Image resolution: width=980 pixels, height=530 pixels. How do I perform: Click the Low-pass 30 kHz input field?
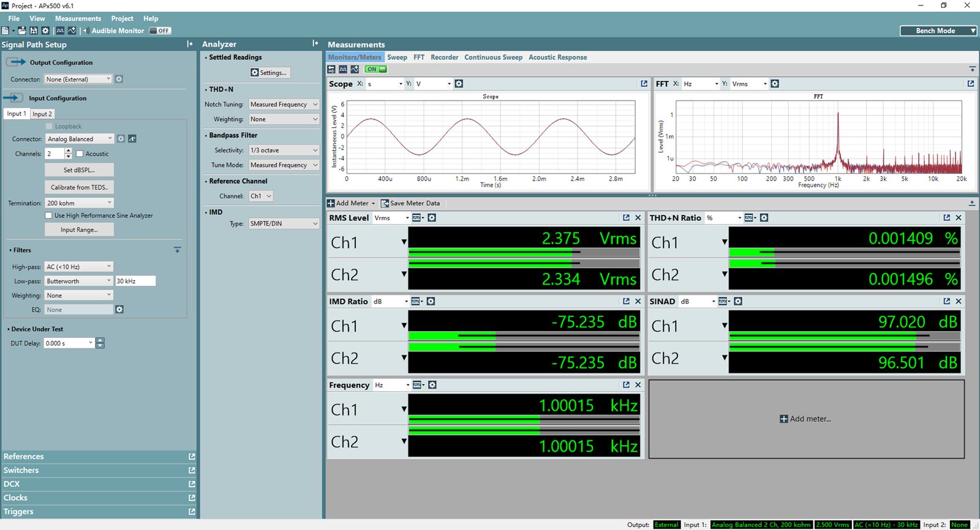pyautogui.click(x=135, y=281)
